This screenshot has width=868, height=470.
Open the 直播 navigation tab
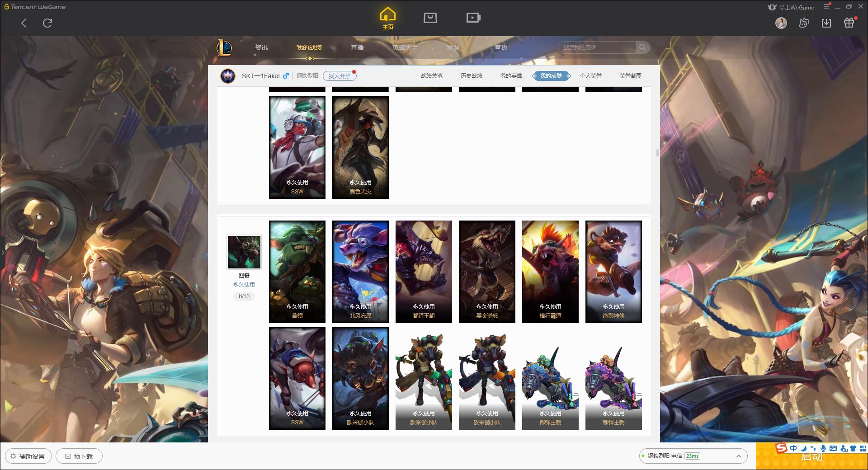(357, 47)
